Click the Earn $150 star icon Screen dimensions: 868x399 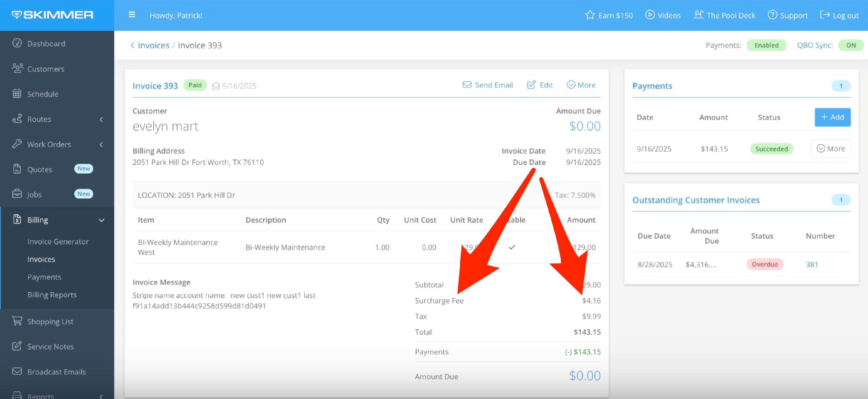590,15
